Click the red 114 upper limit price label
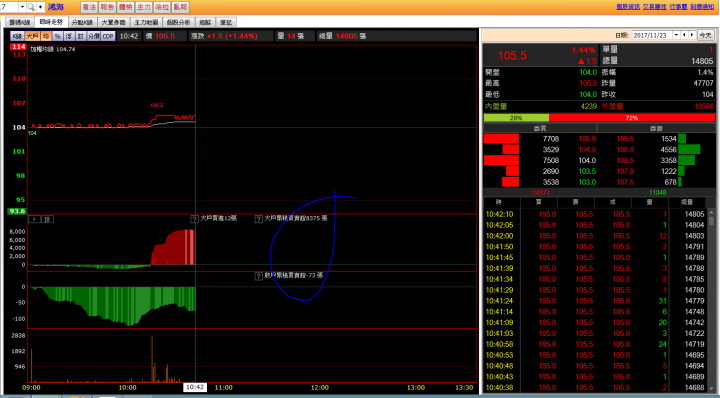This screenshot has width=720, height=398. coord(18,47)
